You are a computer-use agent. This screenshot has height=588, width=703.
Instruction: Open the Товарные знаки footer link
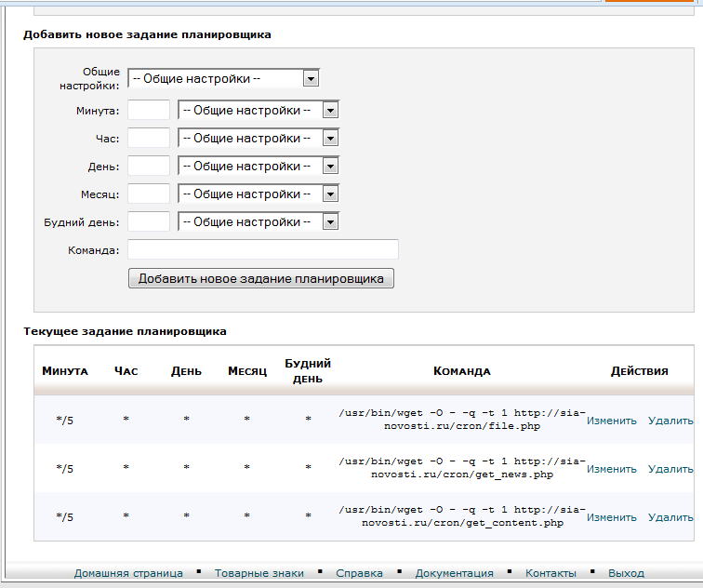[x=259, y=573]
